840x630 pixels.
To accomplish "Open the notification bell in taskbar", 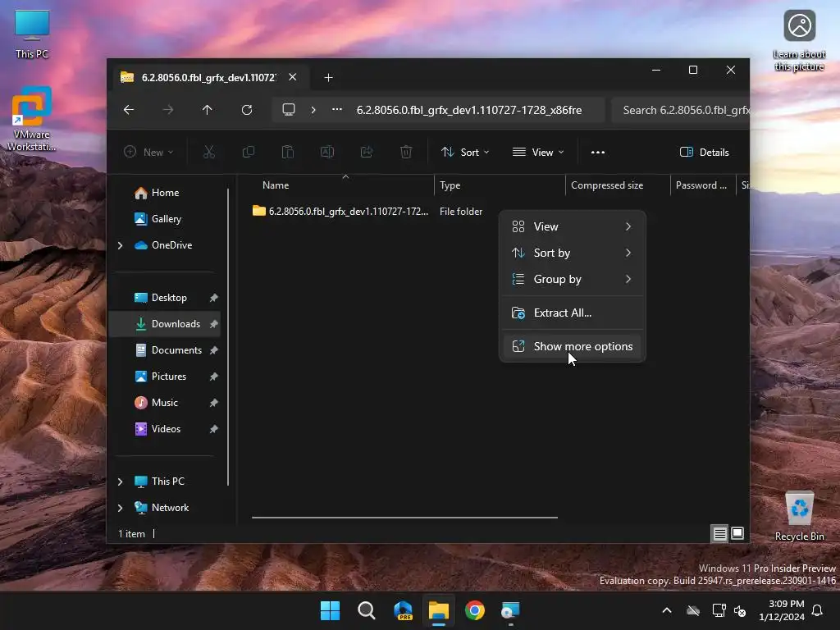I will pyautogui.click(x=818, y=610).
